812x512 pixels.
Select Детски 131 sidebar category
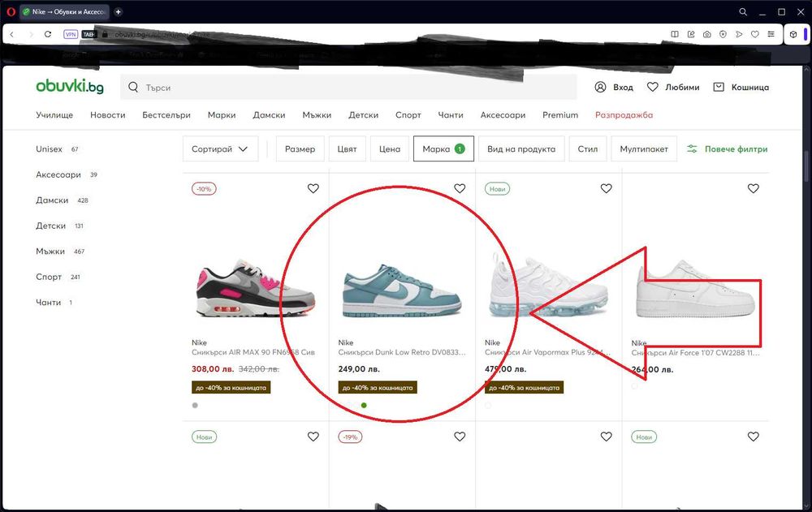pos(59,226)
